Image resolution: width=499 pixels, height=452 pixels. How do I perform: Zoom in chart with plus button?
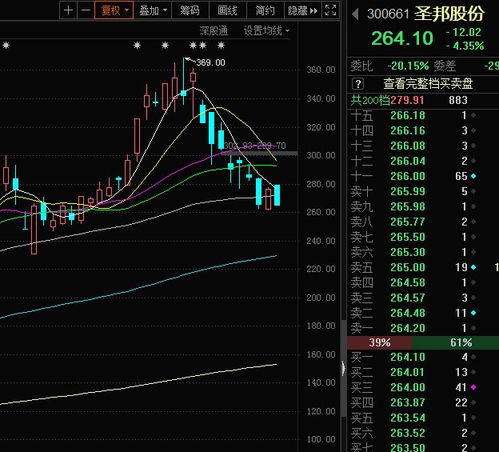[68, 10]
